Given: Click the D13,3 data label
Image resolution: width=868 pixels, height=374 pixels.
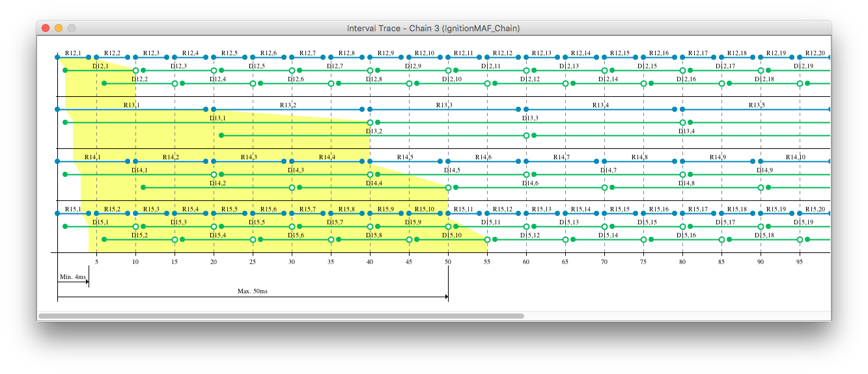Looking at the screenshot, I should pos(530,118).
